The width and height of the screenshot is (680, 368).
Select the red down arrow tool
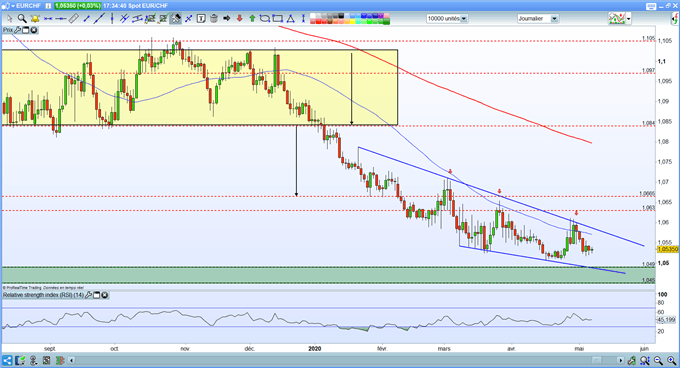pos(239,19)
